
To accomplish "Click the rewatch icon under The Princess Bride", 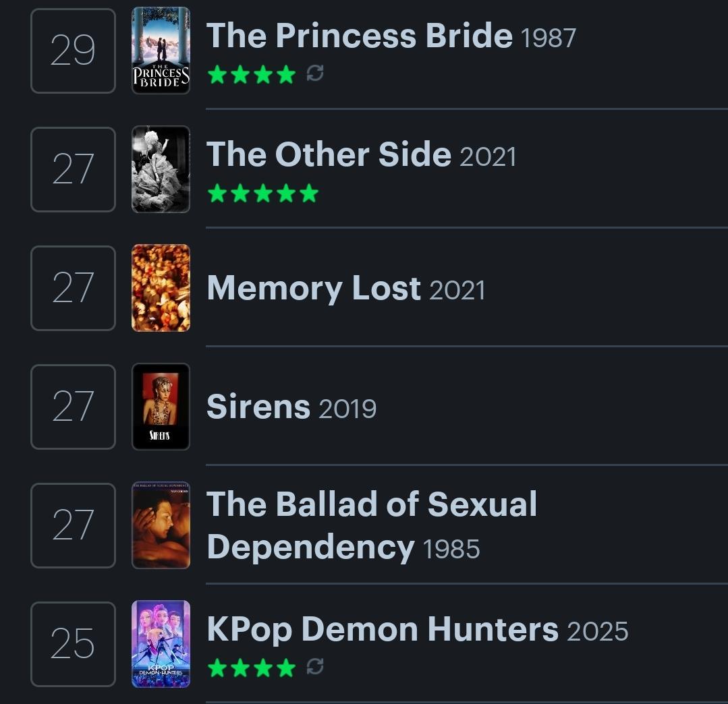I will click(314, 74).
